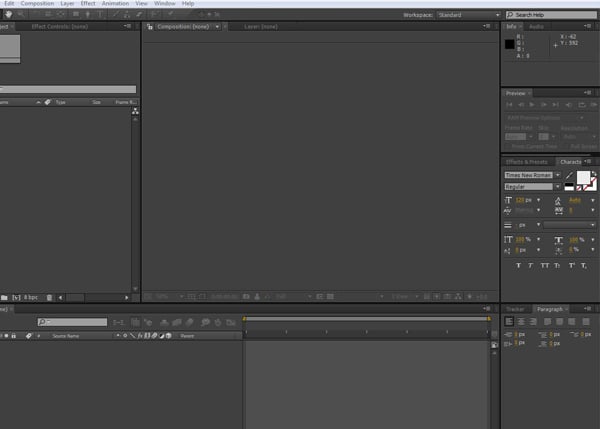
Task: Open the Window menu
Action: [165, 3]
